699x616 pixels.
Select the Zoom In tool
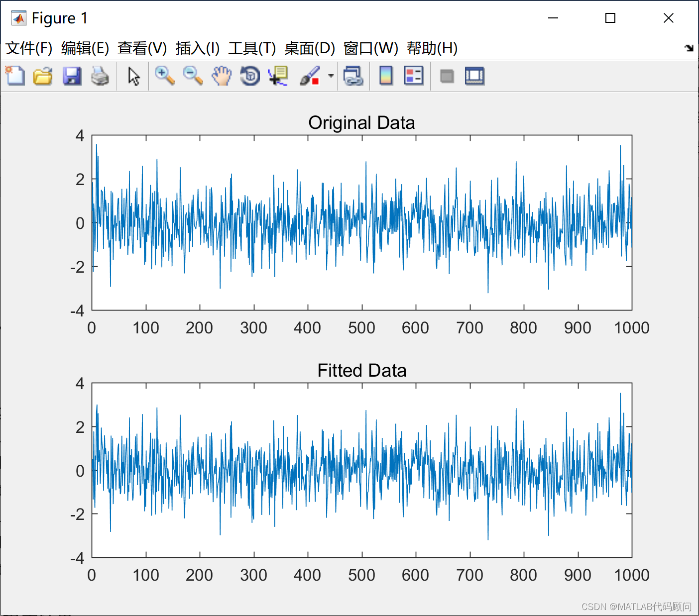[164, 76]
